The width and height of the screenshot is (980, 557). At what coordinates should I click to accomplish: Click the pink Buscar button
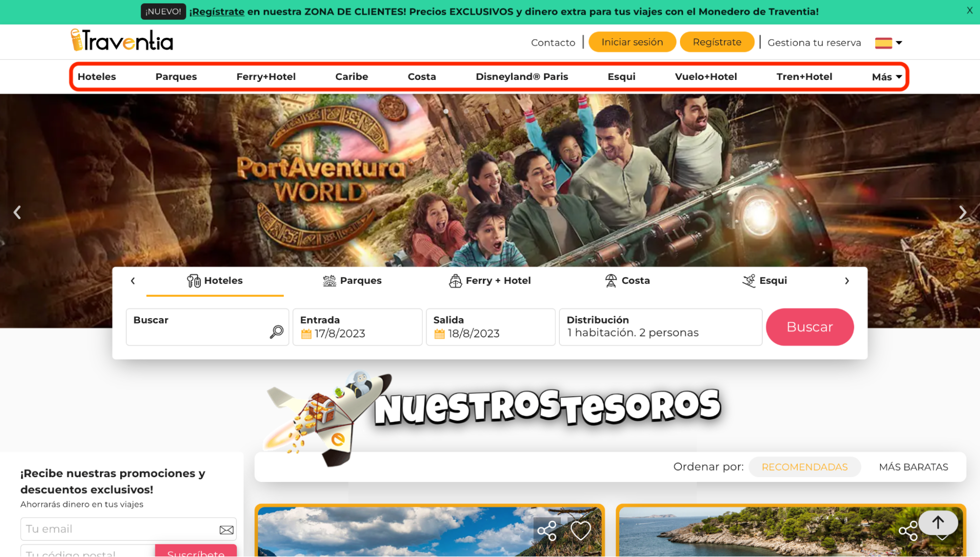(809, 327)
